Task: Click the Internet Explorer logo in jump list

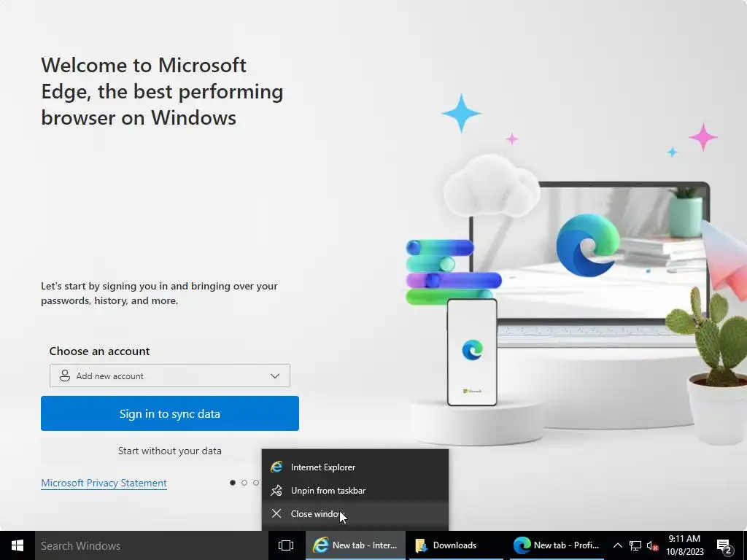Action: point(276,467)
